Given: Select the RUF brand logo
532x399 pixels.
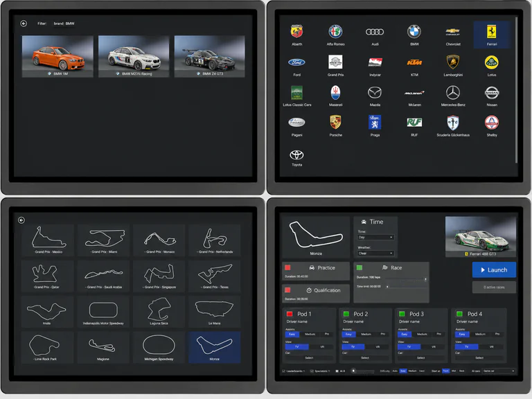Looking at the screenshot, I should [x=414, y=122].
